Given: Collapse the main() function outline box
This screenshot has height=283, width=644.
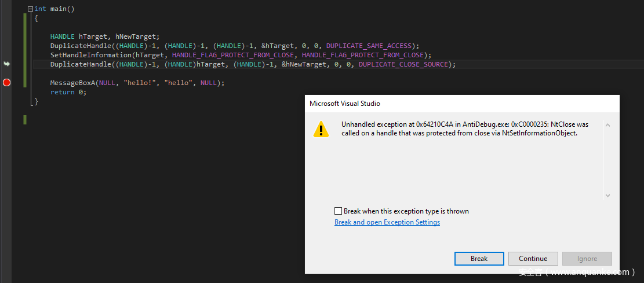Looking at the screenshot, I should click(30, 9).
